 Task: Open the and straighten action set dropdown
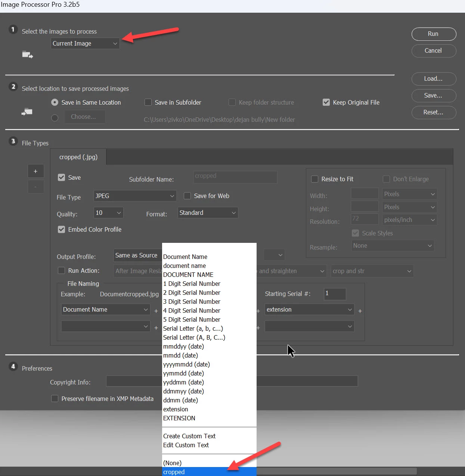coord(292,271)
